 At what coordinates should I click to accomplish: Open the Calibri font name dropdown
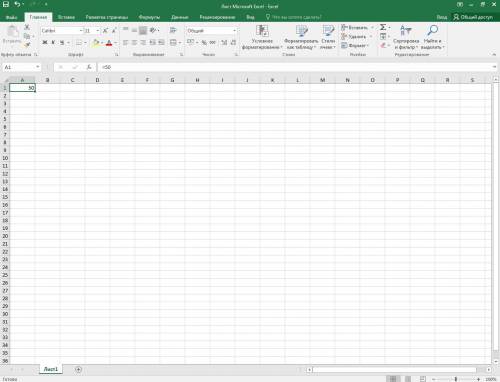(x=81, y=31)
